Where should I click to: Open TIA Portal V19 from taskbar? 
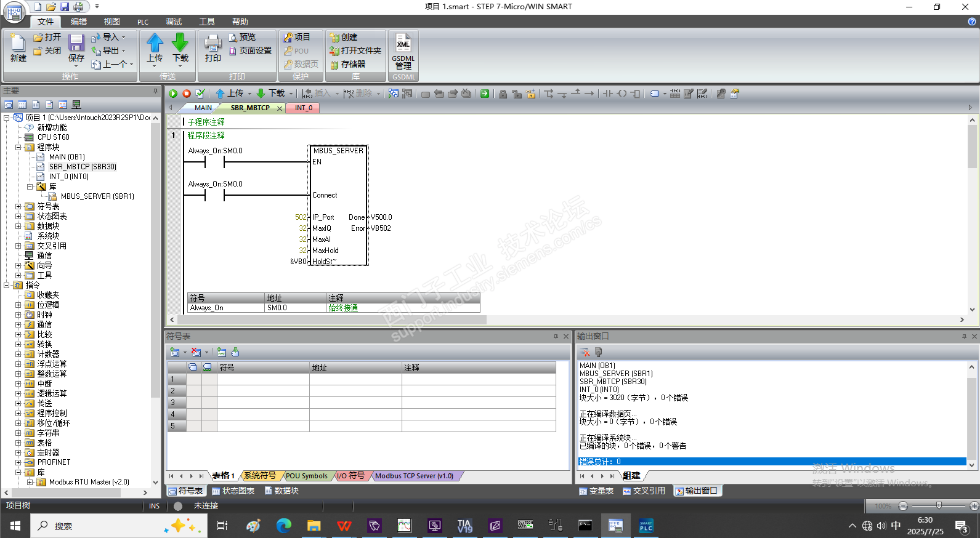coord(464,526)
